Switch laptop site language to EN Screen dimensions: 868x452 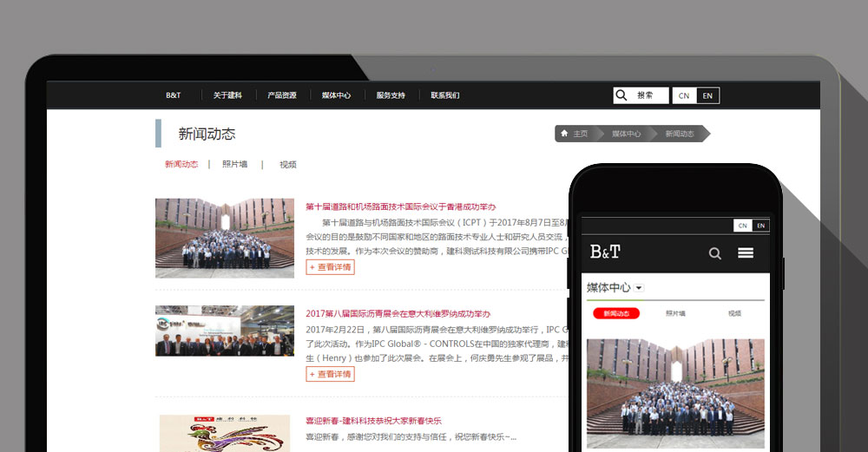pyautogui.click(x=707, y=95)
